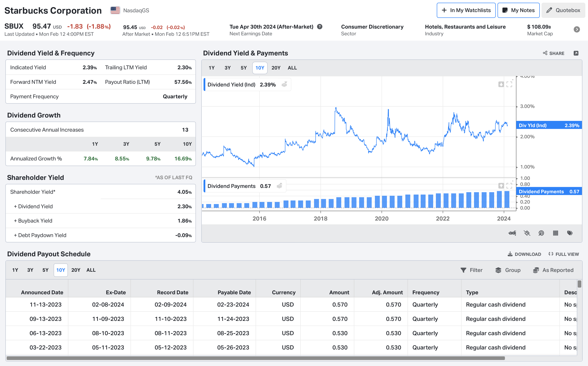Screen dimensions: 588x366
Task: Click the Hotels, Restaurants and Leisure industry
Action: [465, 27]
